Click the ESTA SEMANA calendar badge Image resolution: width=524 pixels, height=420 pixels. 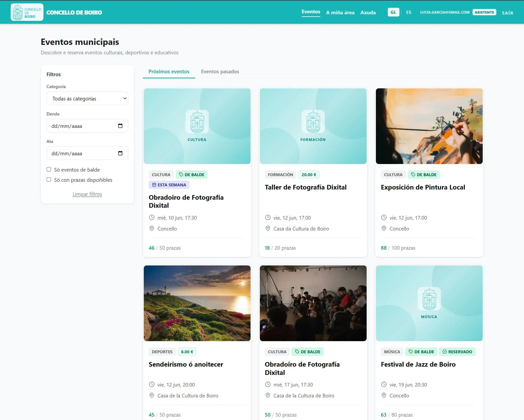pyautogui.click(x=169, y=185)
